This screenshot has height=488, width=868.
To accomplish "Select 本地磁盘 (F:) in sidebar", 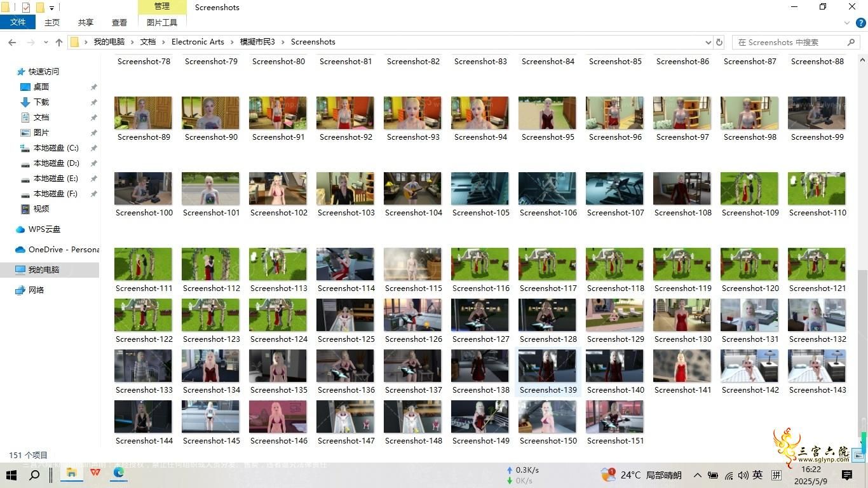I will 56,194.
